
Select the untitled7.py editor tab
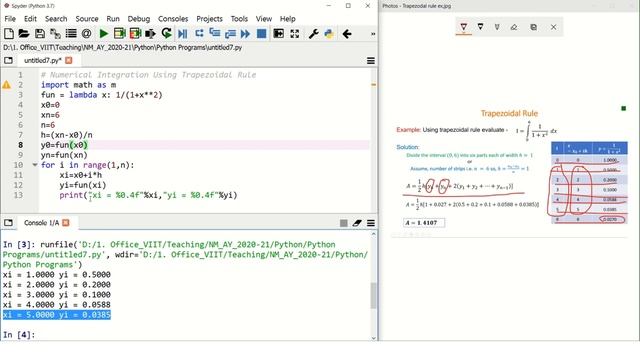click(x=42, y=60)
